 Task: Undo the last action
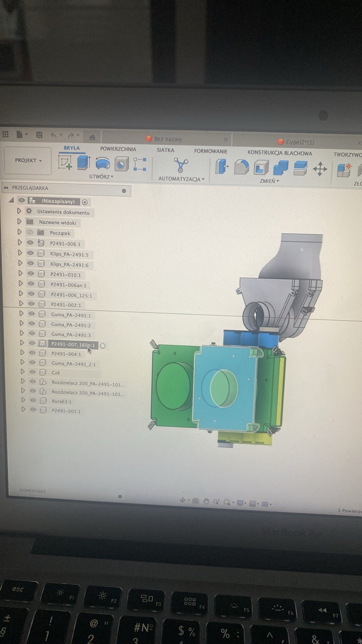pos(54,135)
